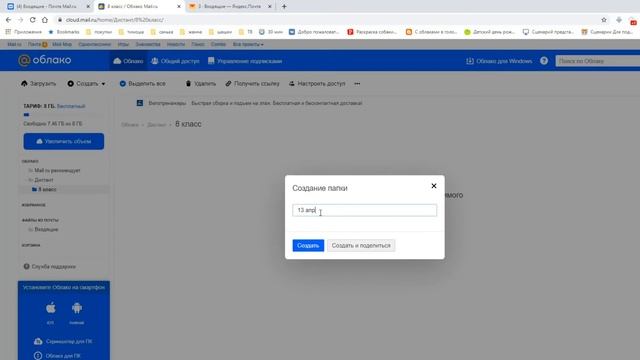Open Детский день рож... bookmark

click(x=490, y=31)
